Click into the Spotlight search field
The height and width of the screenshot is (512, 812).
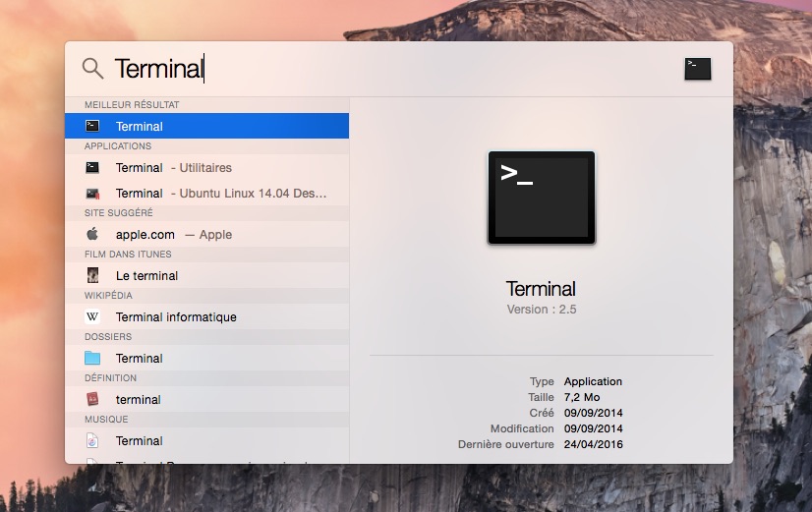pyautogui.click(x=393, y=69)
